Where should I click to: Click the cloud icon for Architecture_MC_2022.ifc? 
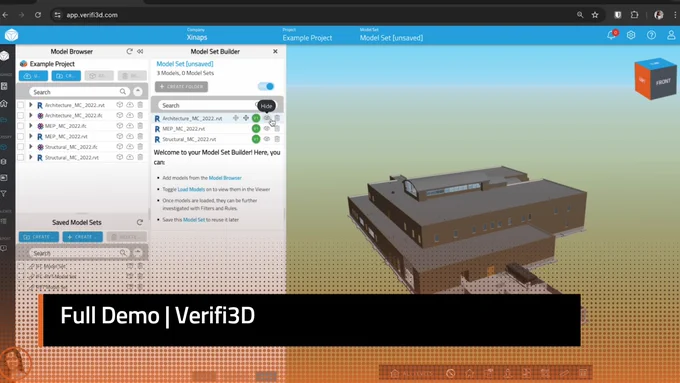click(130, 115)
